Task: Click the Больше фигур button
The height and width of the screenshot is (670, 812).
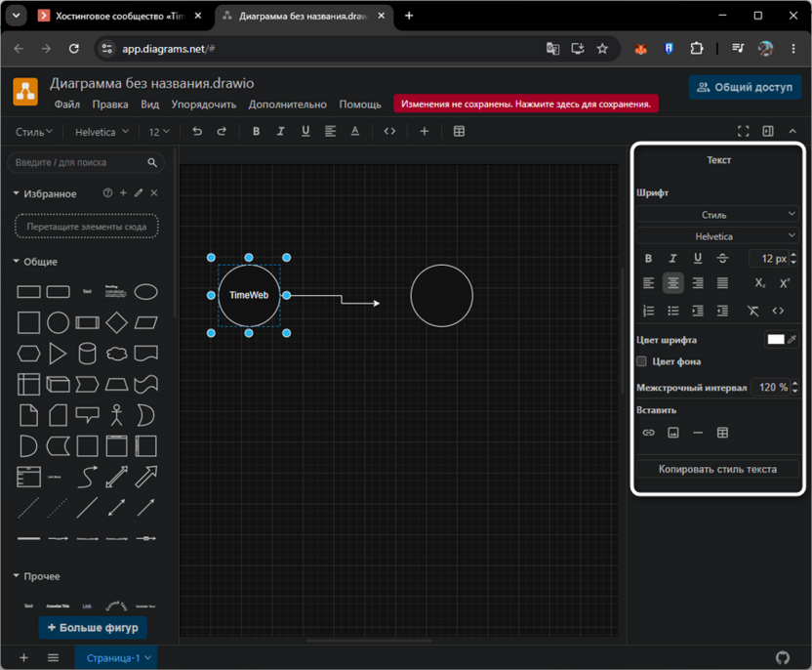Action: 93,627
